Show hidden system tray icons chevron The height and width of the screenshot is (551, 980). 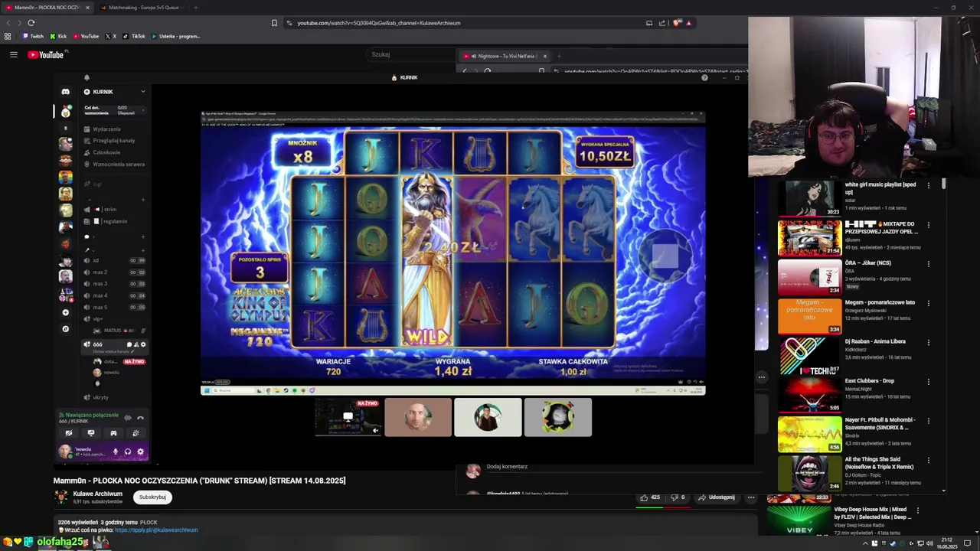click(x=866, y=543)
